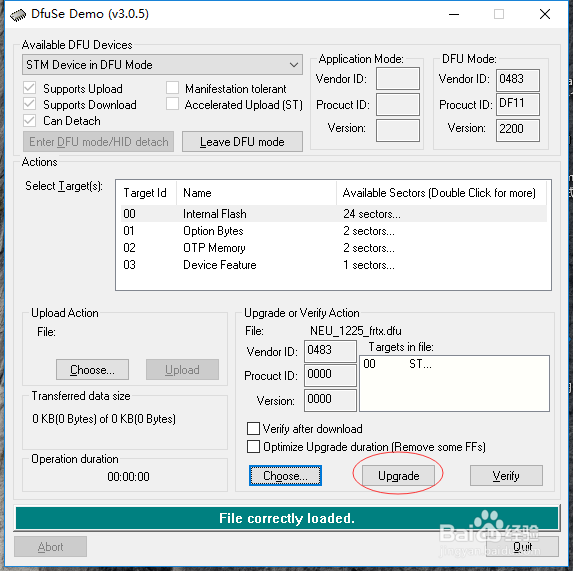Click the Leave DFU mode button
This screenshot has height=571, width=573.
(242, 141)
